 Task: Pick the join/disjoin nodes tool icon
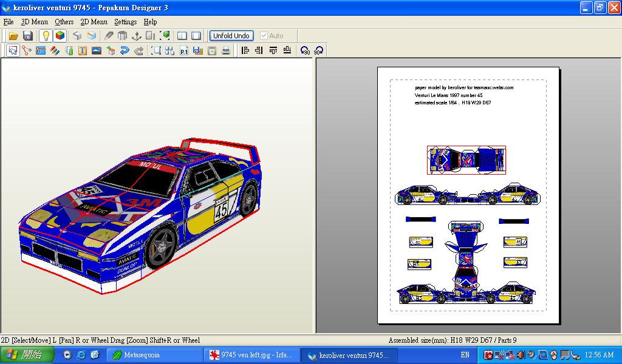point(27,51)
